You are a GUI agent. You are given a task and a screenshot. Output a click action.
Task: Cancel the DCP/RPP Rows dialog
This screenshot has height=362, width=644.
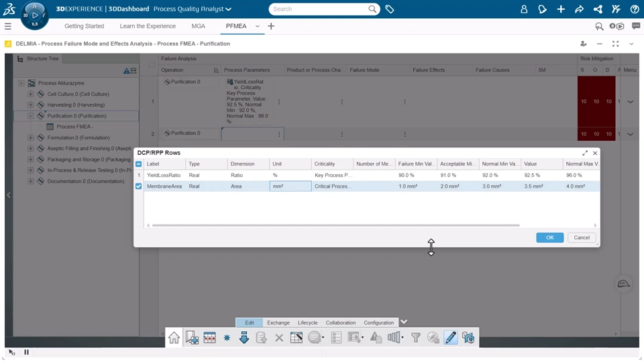[581, 238]
